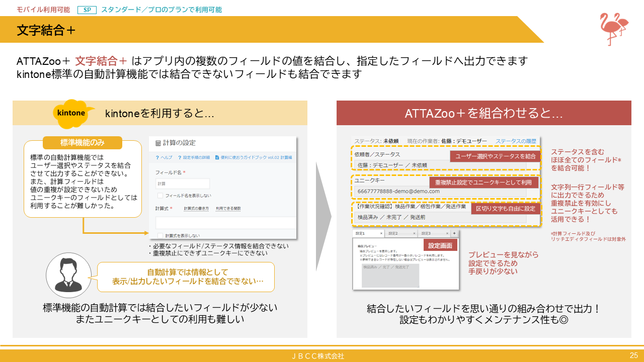The width and height of the screenshot is (644, 362).
Task: Click the 計算式の書き方 link
Action: coord(196,208)
